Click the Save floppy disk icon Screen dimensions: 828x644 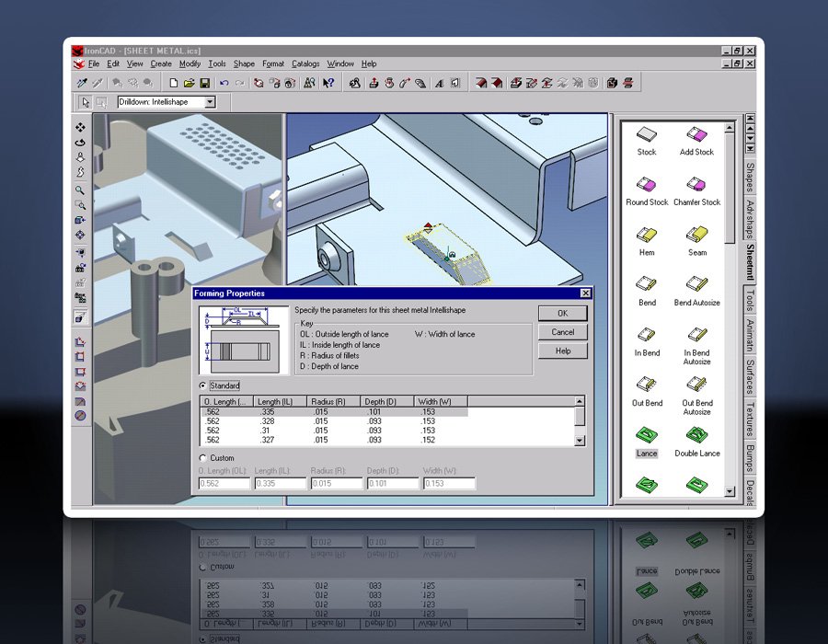(x=205, y=83)
